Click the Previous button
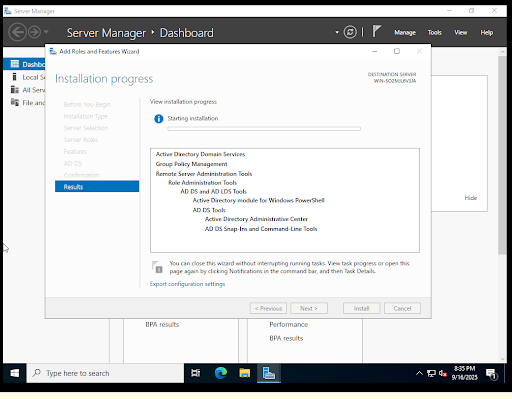512x399 pixels. (268, 308)
